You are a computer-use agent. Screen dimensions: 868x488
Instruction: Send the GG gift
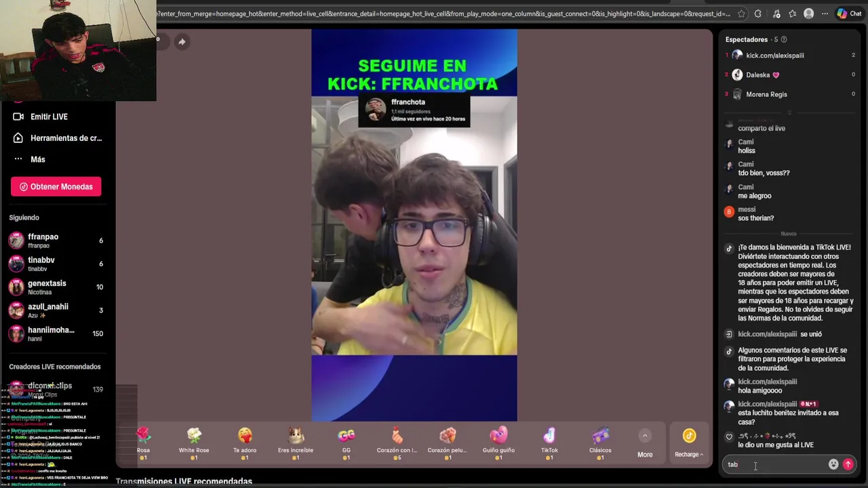pyautogui.click(x=347, y=444)
